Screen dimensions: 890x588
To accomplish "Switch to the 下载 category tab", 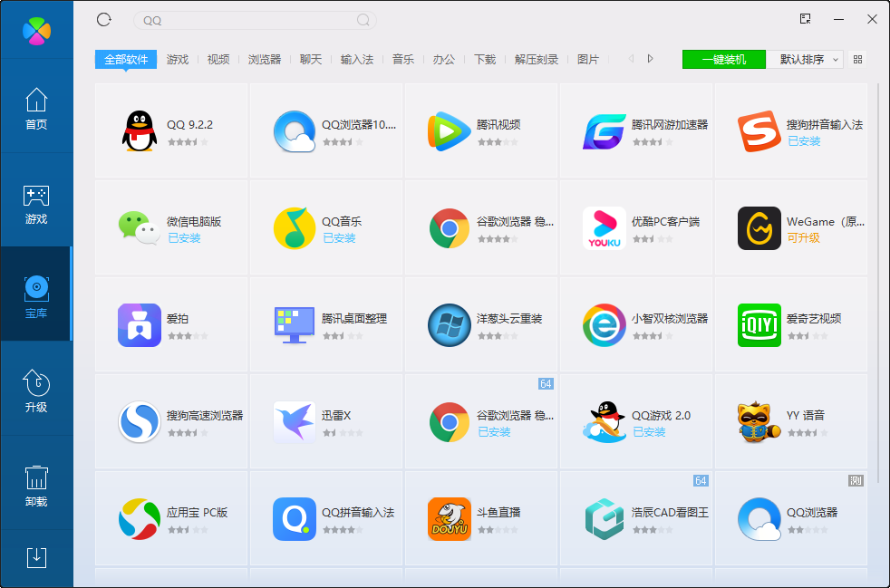I will click(485, 59).
